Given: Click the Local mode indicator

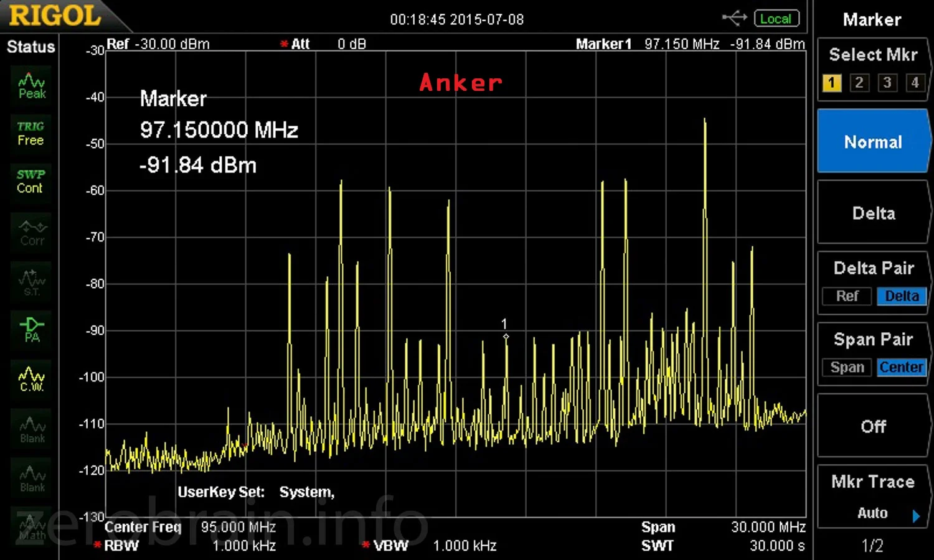Looking at the screenshot, I should click(x=776, y=19).
